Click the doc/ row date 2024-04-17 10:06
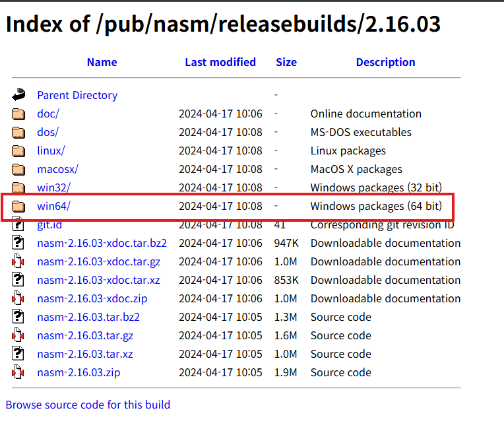 (x=220, y=114)
